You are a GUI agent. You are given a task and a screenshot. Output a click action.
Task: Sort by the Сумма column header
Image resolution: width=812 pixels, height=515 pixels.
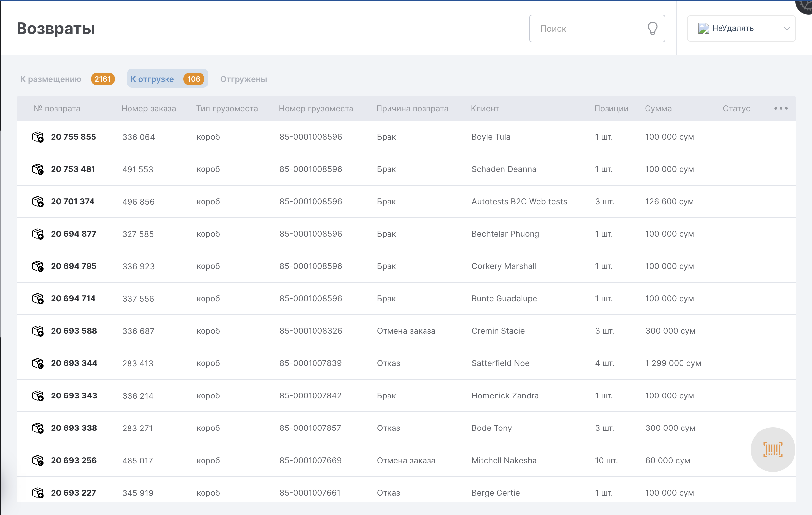coord(658,109)
